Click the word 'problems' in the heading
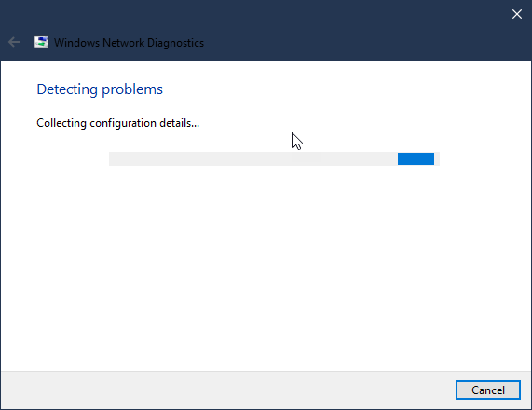532x410 pixels. 132,90
